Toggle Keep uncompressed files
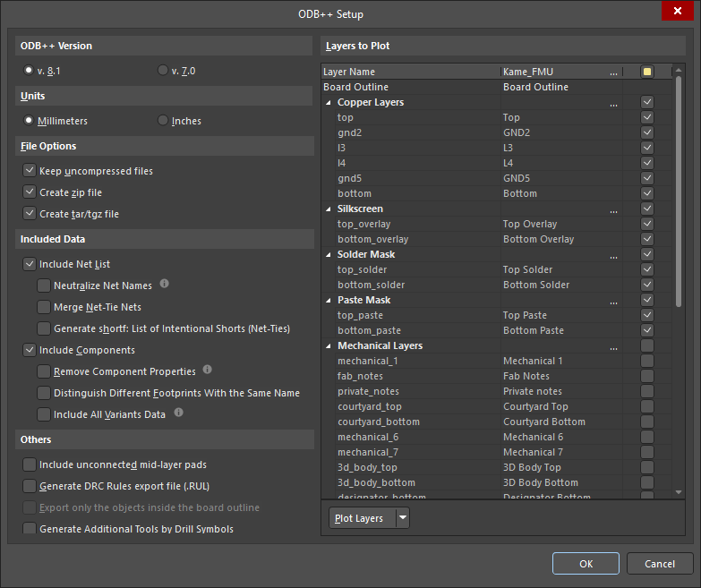Screen dimensions: 701x588 (30, 170)
